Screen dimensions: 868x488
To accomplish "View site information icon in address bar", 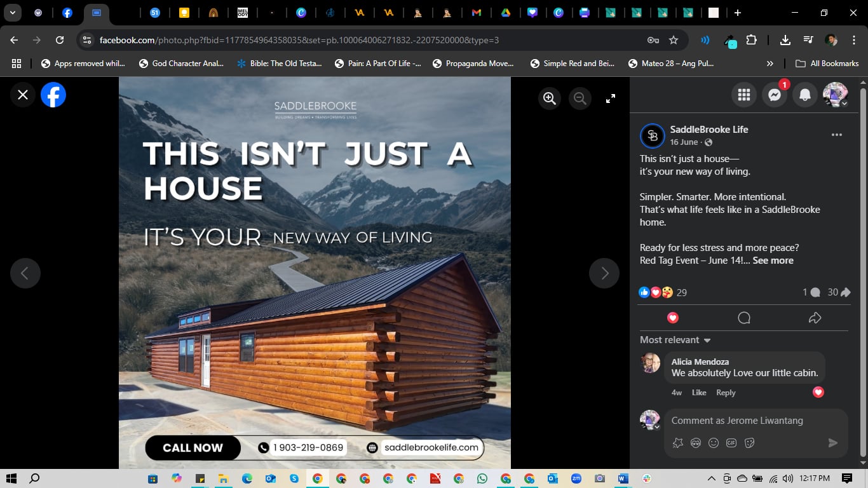I will 86,40.
